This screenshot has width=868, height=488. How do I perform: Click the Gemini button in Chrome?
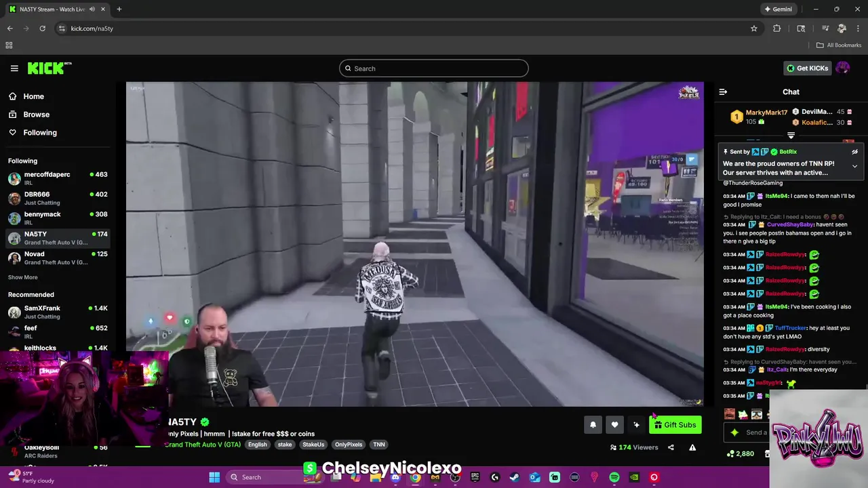click(x=778, y=9)
